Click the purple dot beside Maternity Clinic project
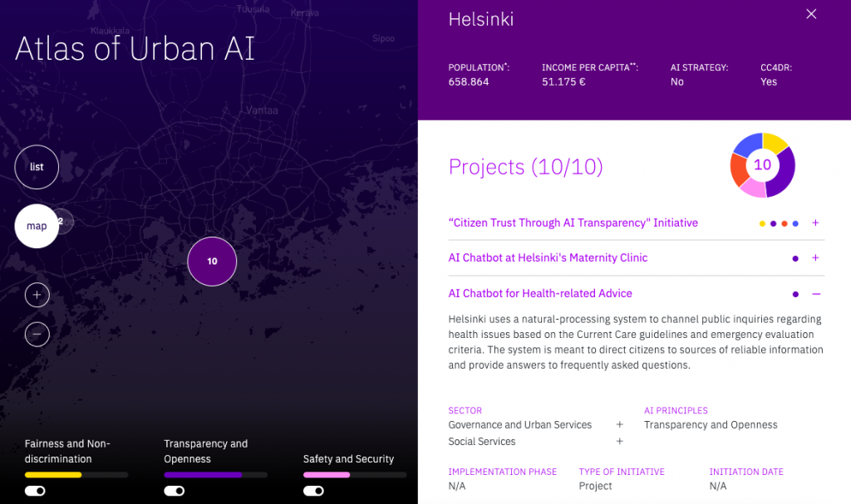The height and width of the screenshot is (504, 851). click(x=795, y=259)
